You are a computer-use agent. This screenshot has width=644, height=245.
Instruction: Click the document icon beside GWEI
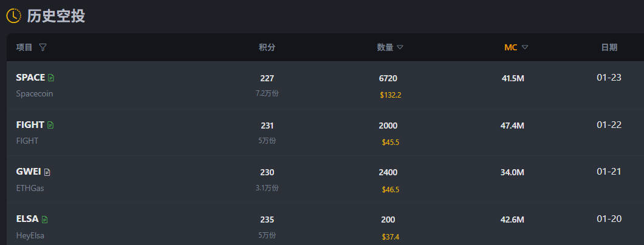47,172
